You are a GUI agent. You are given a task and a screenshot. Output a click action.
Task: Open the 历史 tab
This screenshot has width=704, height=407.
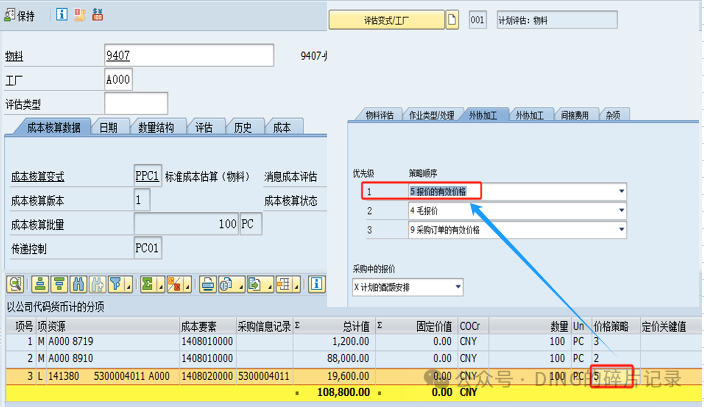[243, 128]
